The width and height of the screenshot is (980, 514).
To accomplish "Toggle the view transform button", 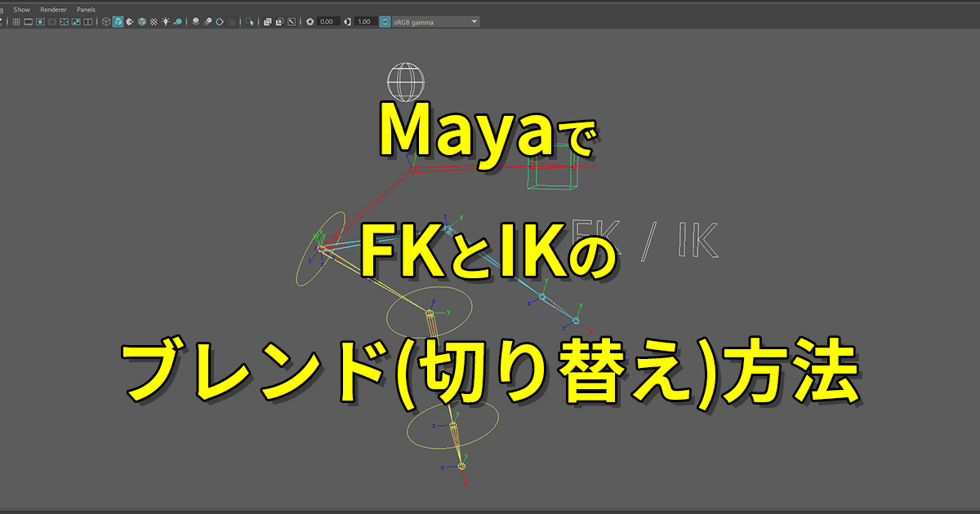I will point(385,21).
